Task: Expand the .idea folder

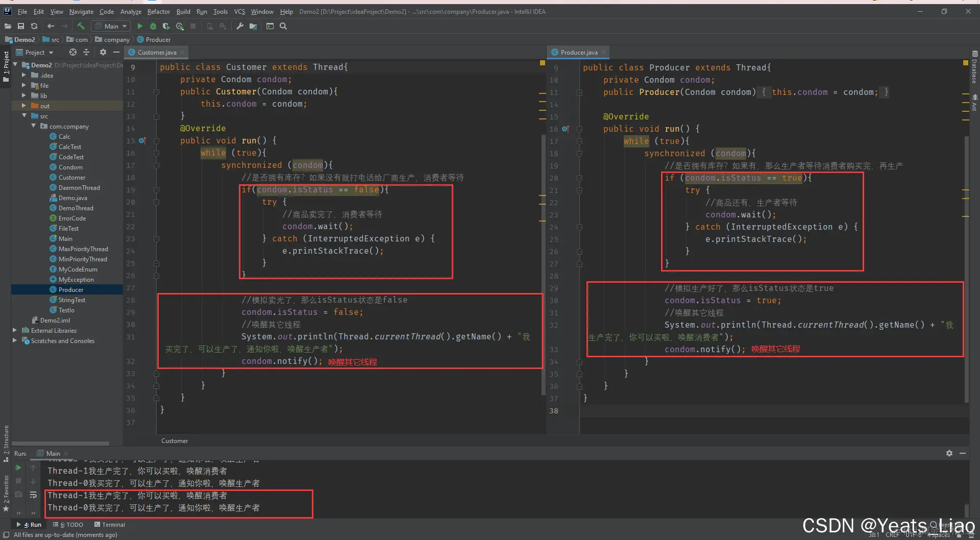Action: (23, 75)
